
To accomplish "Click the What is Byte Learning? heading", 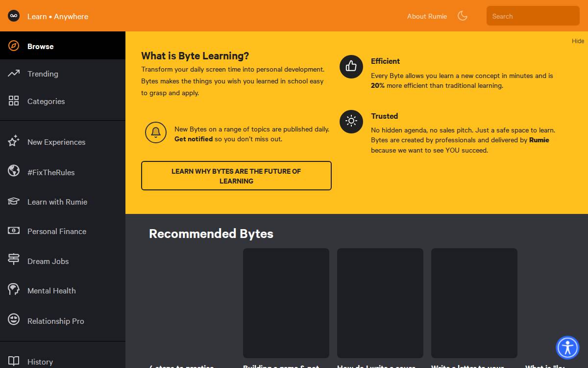I will point(195,56).
